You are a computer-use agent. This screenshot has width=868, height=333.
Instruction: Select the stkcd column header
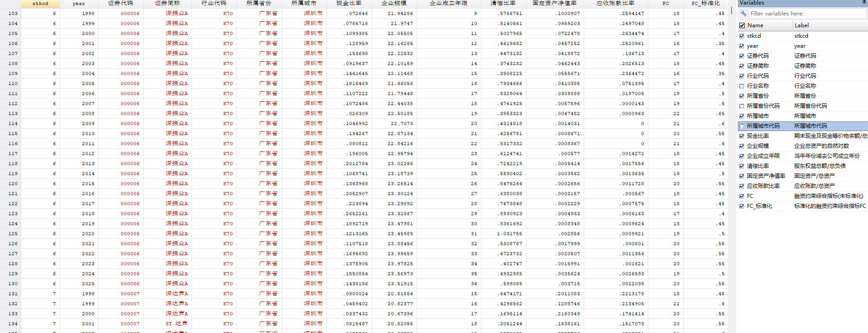(40, 3)
